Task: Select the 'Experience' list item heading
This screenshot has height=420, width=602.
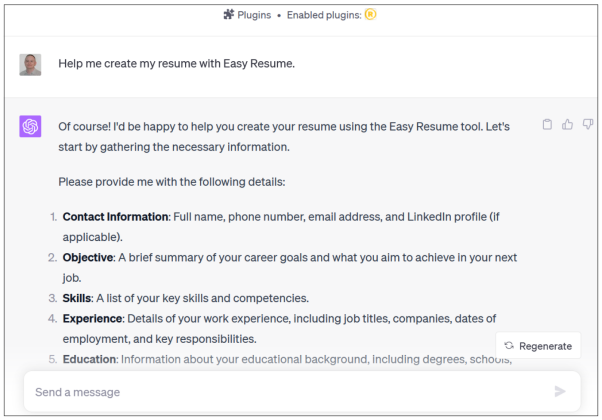Action: [x=93, y=319]
